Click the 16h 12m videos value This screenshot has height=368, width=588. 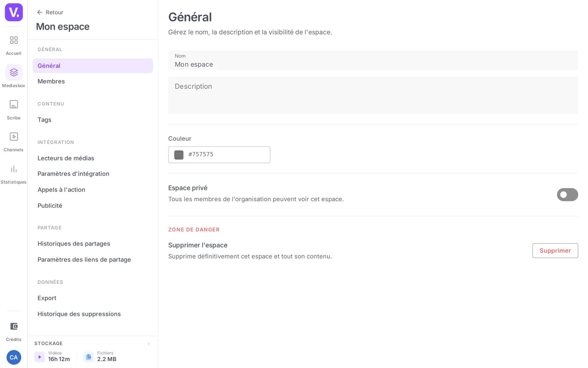click(59, 359)
